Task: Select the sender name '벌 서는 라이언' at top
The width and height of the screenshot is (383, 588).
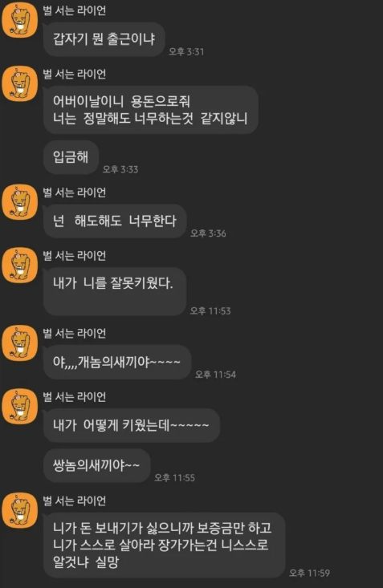Action: point(75,10)
